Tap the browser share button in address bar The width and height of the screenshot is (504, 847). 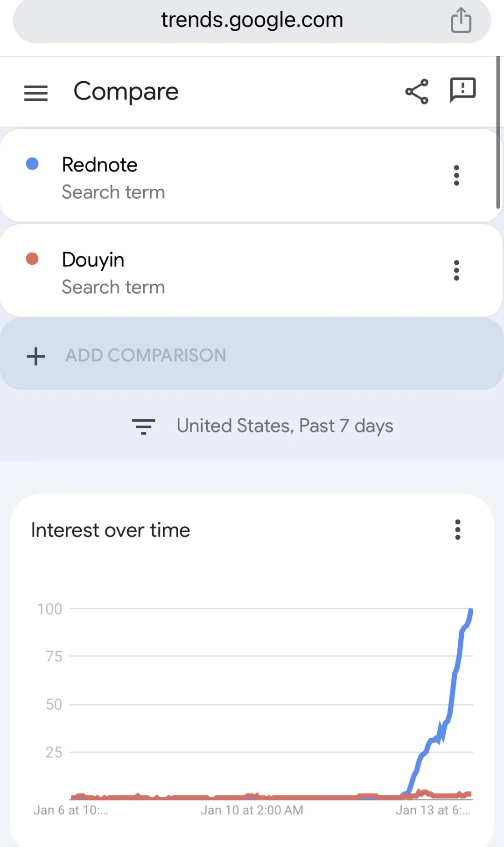click(x=461, y=21)
